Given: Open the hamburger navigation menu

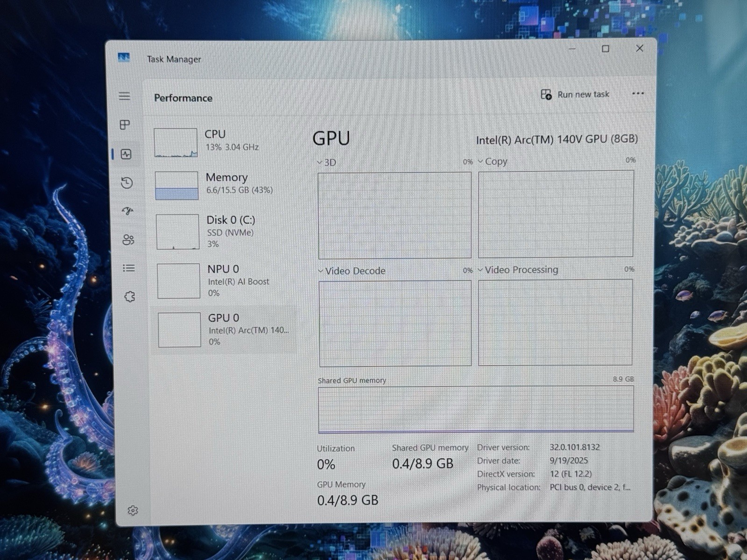Looking at the screenshot, I should (124, 96).
